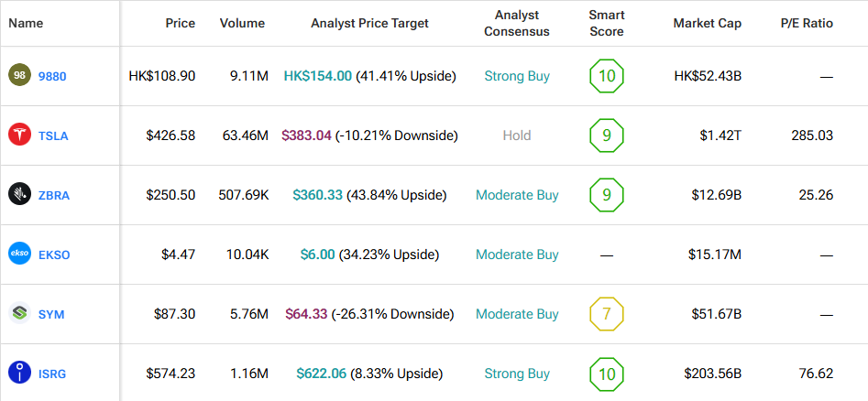This screenshot has height=401, width=868.
Task: Open the ZBRA ticker link
Action: pos(54,195)
